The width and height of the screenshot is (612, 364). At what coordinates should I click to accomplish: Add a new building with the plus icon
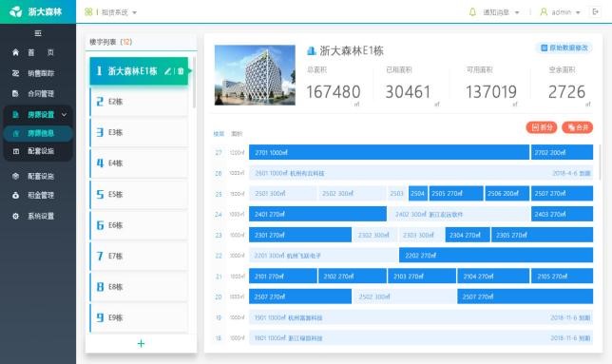tap(141, 343)
